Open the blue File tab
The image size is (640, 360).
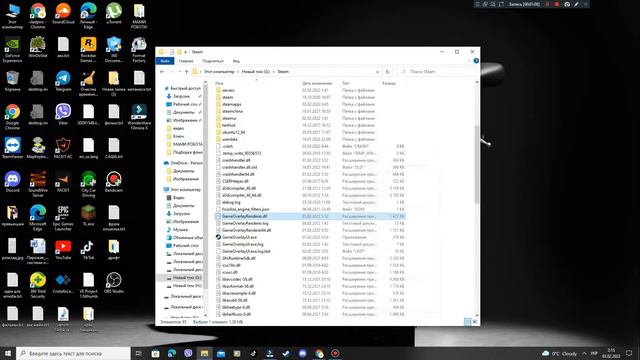click(165, 61)
